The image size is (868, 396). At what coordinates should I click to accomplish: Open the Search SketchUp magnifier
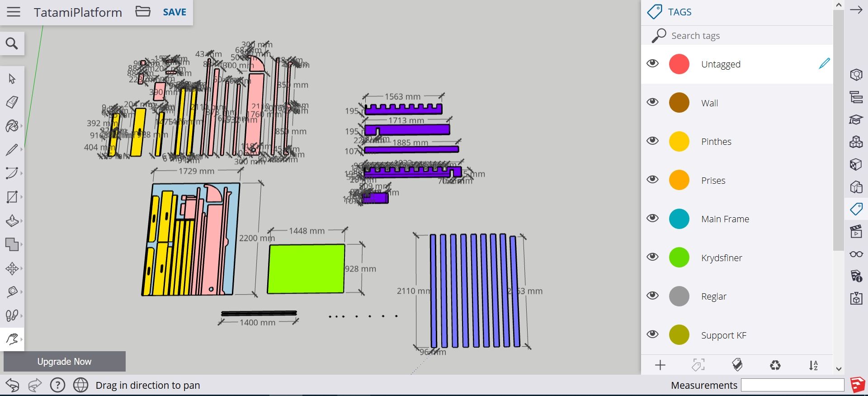click(x=12, y=43)
